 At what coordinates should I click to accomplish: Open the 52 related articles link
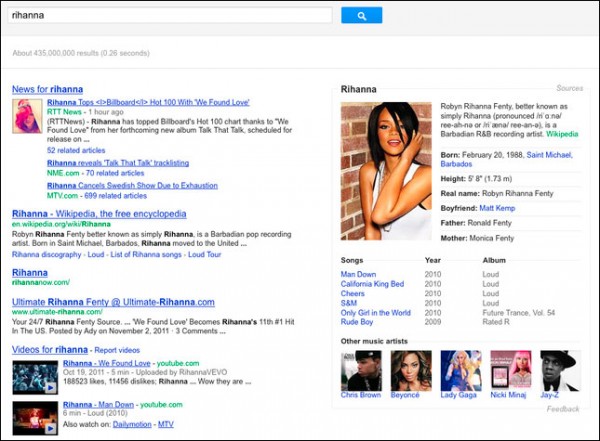pos(77,150)
